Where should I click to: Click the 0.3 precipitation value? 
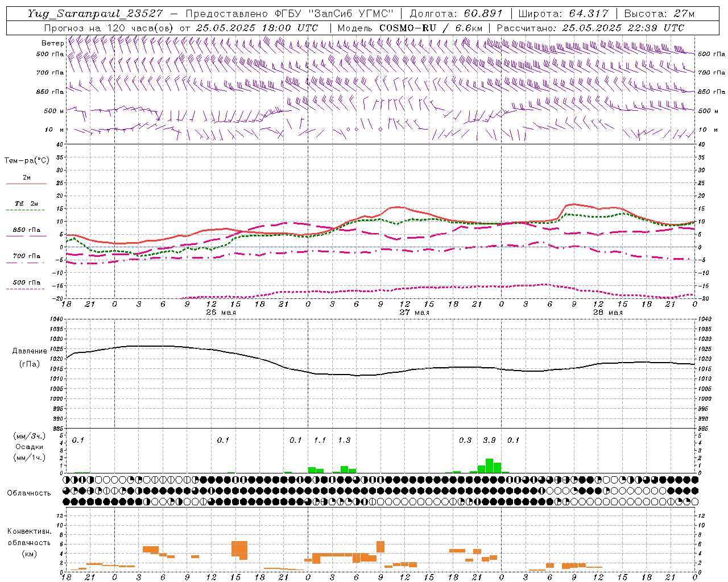click(465, 440)
